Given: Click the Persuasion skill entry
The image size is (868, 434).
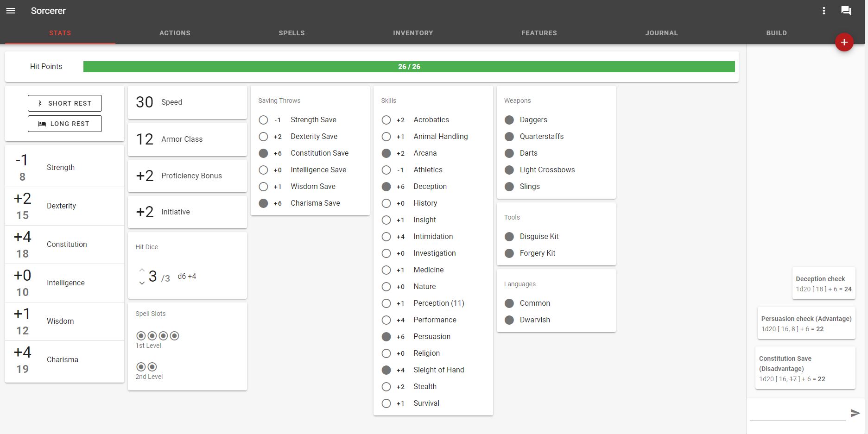Looking at the screenshot, I should [x=431, y=336].
